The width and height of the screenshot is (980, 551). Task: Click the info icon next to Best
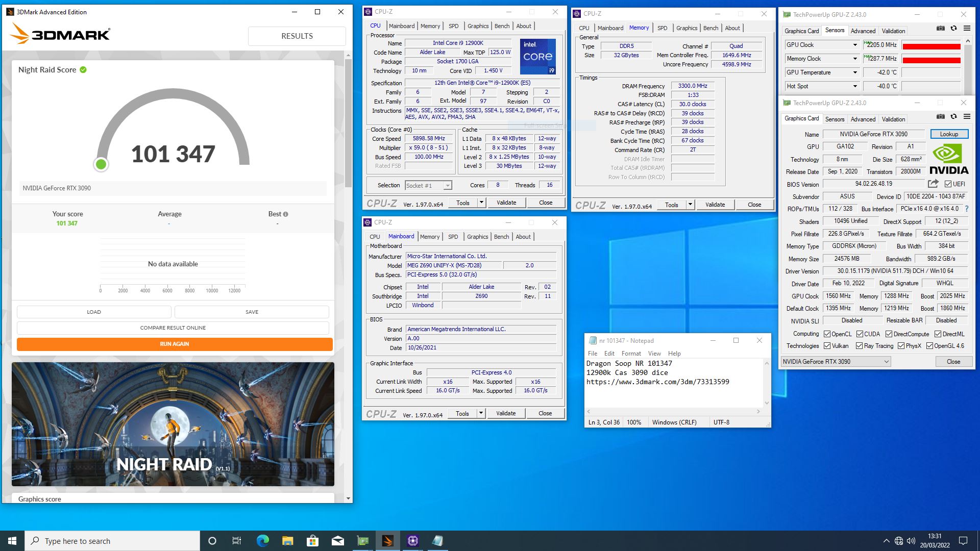[x=285, y=214]
